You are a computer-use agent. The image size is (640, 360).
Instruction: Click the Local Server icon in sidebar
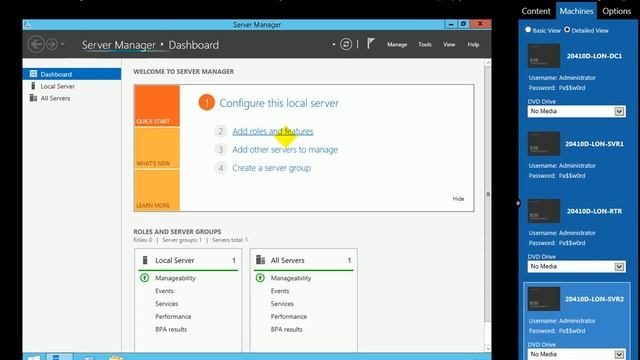33,86
